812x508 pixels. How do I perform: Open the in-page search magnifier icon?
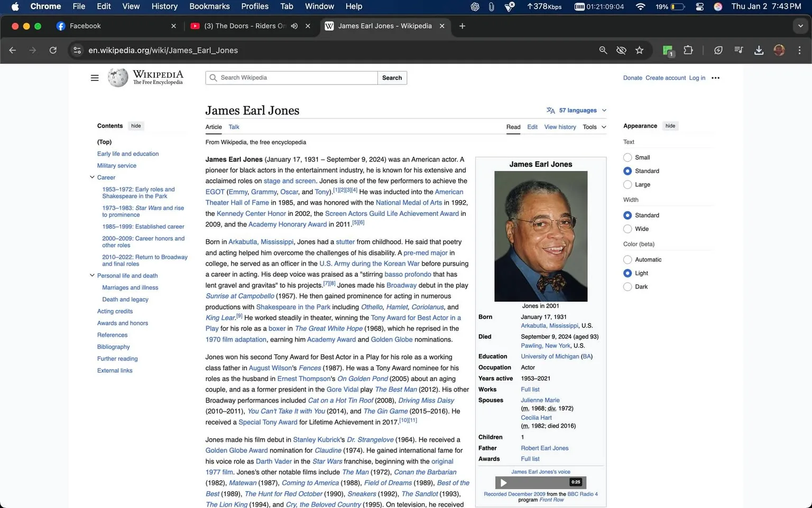point(603,50)
